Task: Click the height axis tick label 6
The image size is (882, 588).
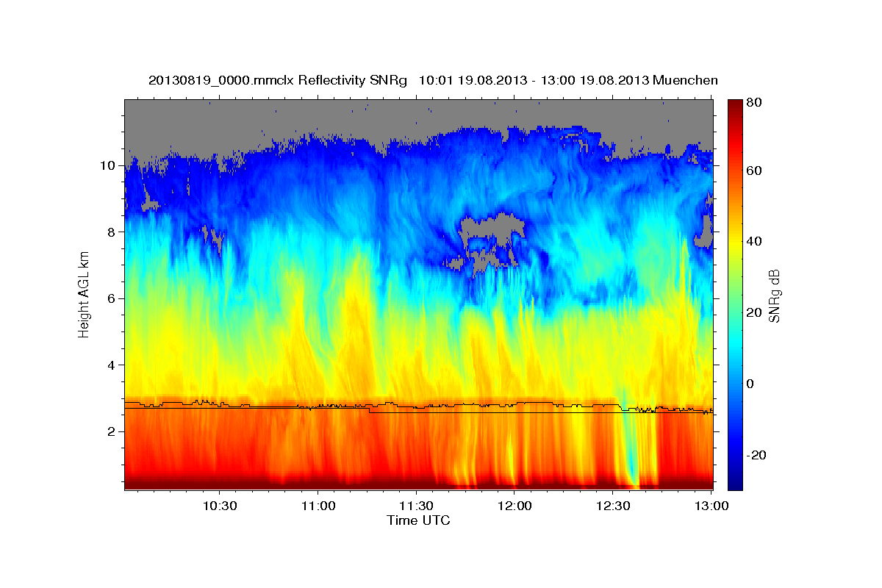Action: click(111, 298)
